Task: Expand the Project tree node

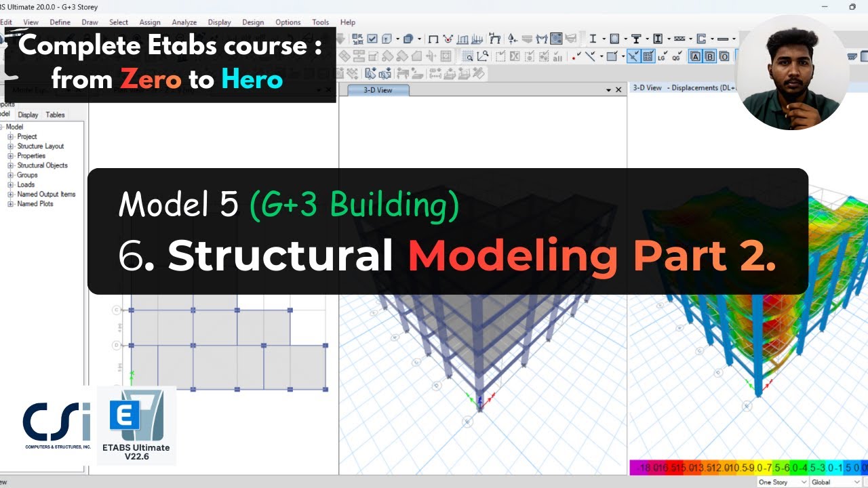Action: coord(11,136)
